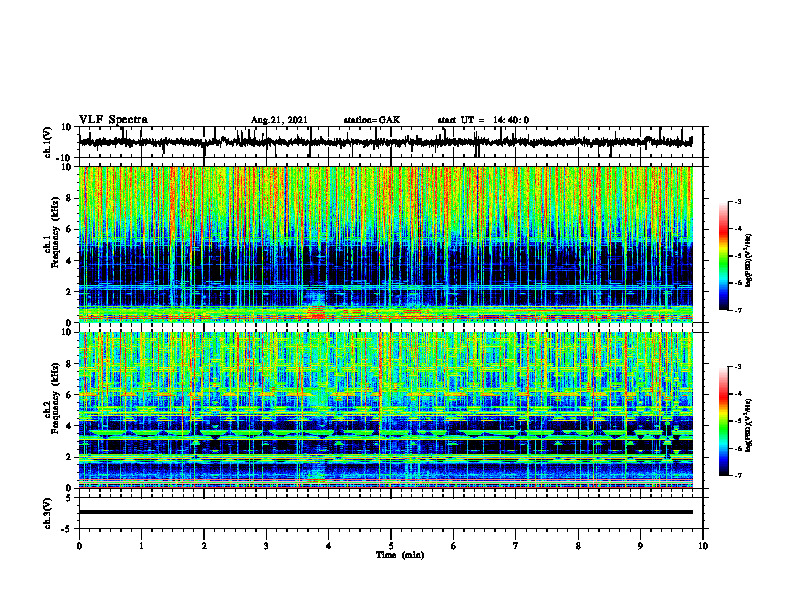Click the "5" tick on ch.3(V) axis
Image resolution: width=792 pixels, height=612 pixels.
click(x=69, y=498)
